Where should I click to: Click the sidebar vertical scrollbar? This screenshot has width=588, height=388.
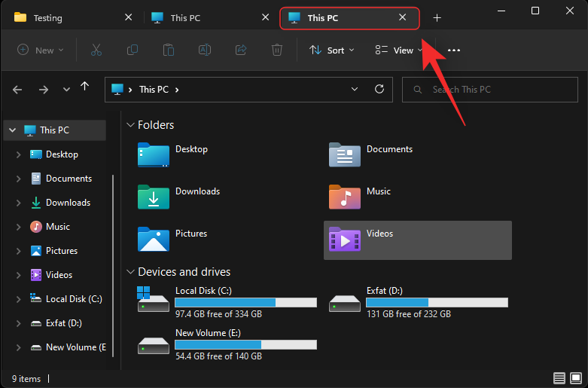113,266
